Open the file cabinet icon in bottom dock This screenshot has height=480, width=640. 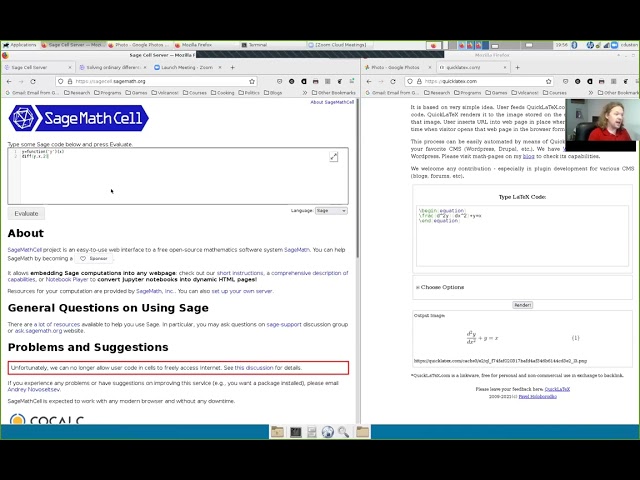(x=312, y=432)
